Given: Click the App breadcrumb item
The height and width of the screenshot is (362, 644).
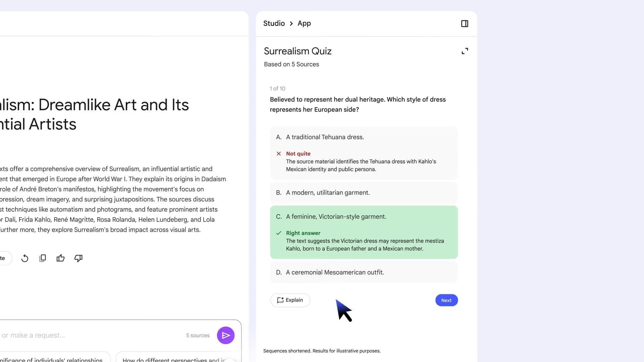Looking at the screenshot, I should [x=304, y=23].
